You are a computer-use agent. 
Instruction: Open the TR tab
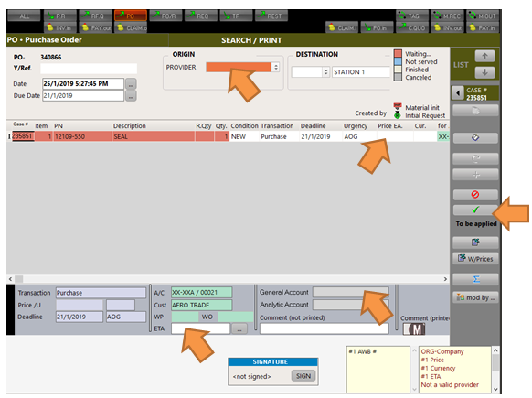(236, 16)
